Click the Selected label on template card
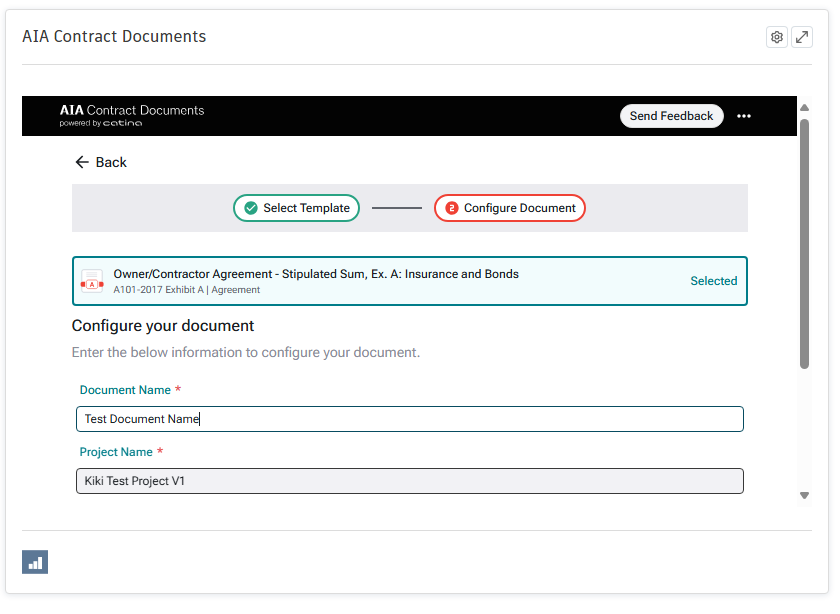 (714, 281)
